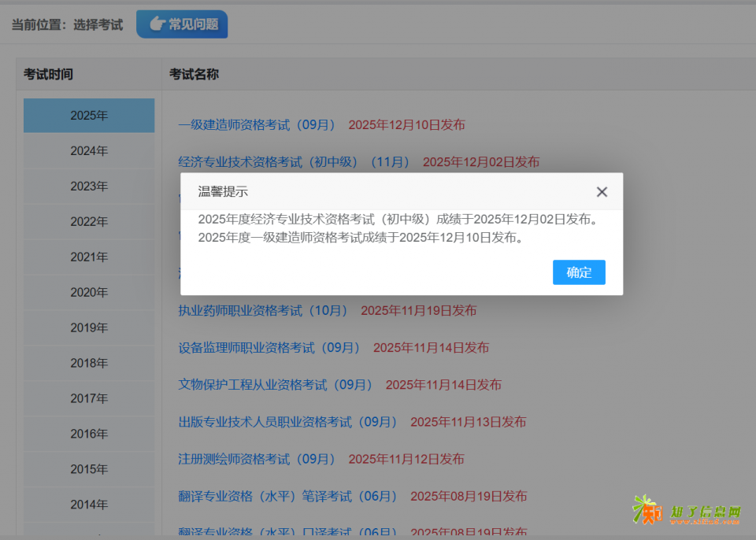Confirm the reminder by clicking 确定

point(579,272)
